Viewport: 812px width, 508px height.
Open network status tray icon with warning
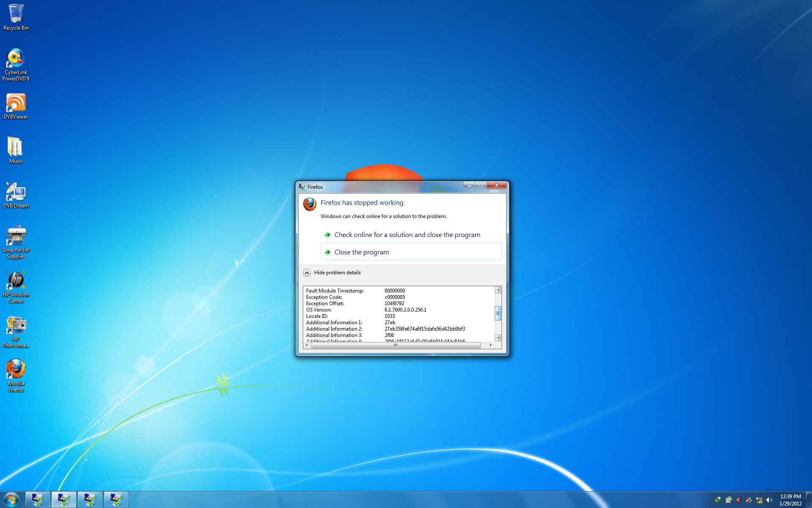(x=759, y=500)
